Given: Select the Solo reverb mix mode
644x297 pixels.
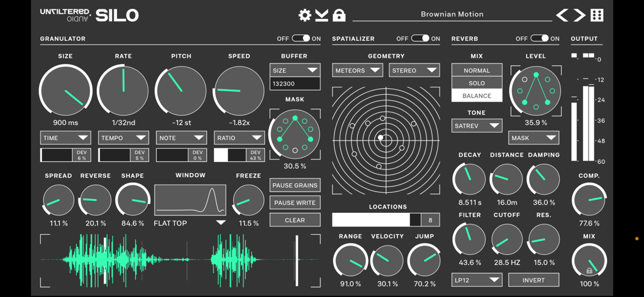Looking at the screenshot, I should 477,83.
